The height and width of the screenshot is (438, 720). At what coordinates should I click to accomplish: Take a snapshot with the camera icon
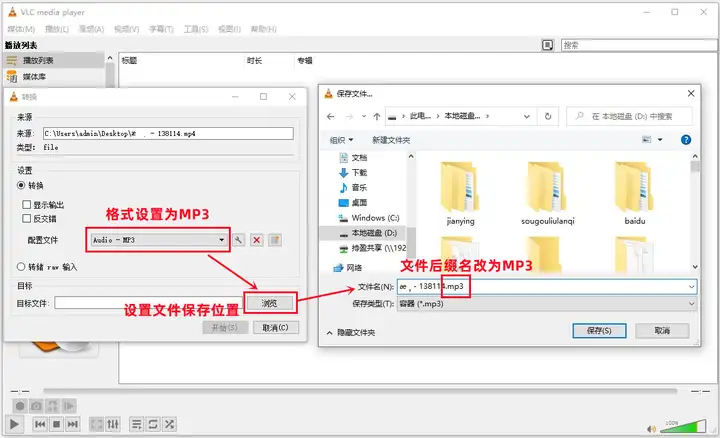click(36, 406)
